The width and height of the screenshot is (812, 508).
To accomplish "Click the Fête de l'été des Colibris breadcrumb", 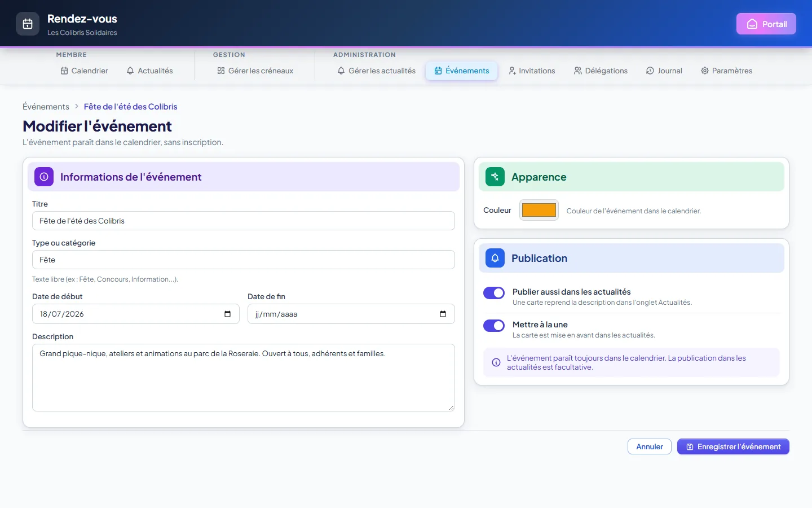I will click(130, 107).
